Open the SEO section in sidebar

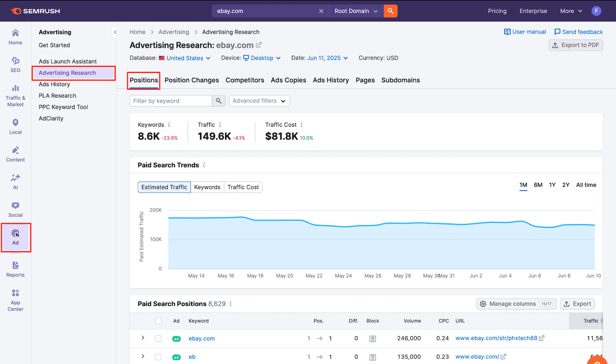pos(15,64)
